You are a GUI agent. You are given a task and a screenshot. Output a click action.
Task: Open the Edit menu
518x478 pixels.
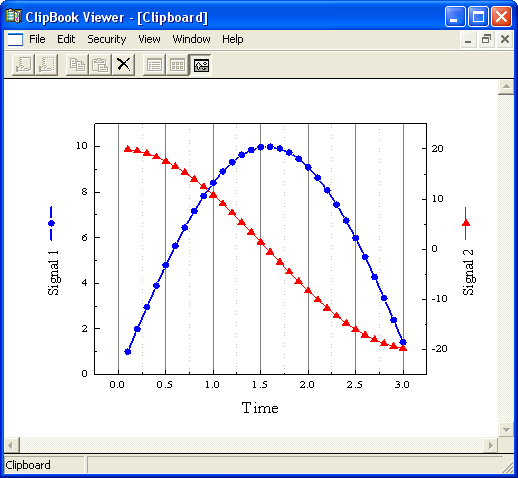[66, 39]
